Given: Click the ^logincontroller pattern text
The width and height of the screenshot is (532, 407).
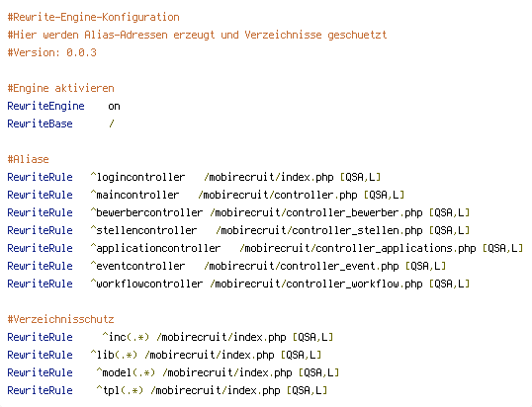Looking at the screenshot, I should click(137, 177).
